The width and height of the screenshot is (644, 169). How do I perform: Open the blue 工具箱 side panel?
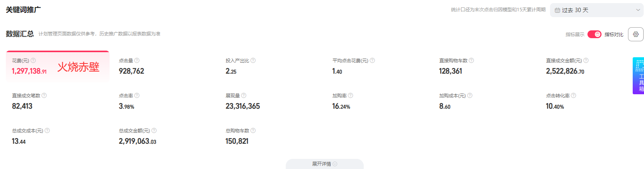click(639, 76)
